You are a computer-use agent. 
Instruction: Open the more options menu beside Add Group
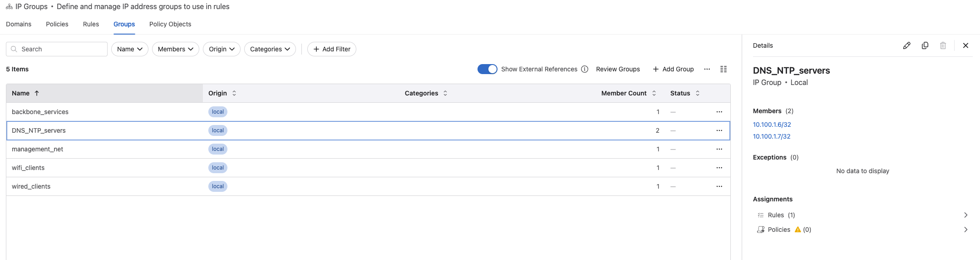707,69
